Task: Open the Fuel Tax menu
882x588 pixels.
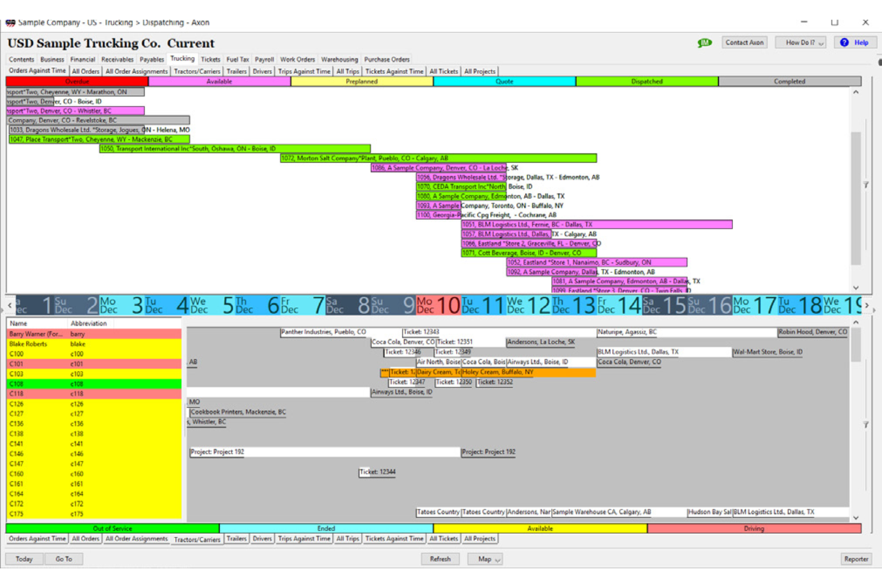Action: point(237,60)
